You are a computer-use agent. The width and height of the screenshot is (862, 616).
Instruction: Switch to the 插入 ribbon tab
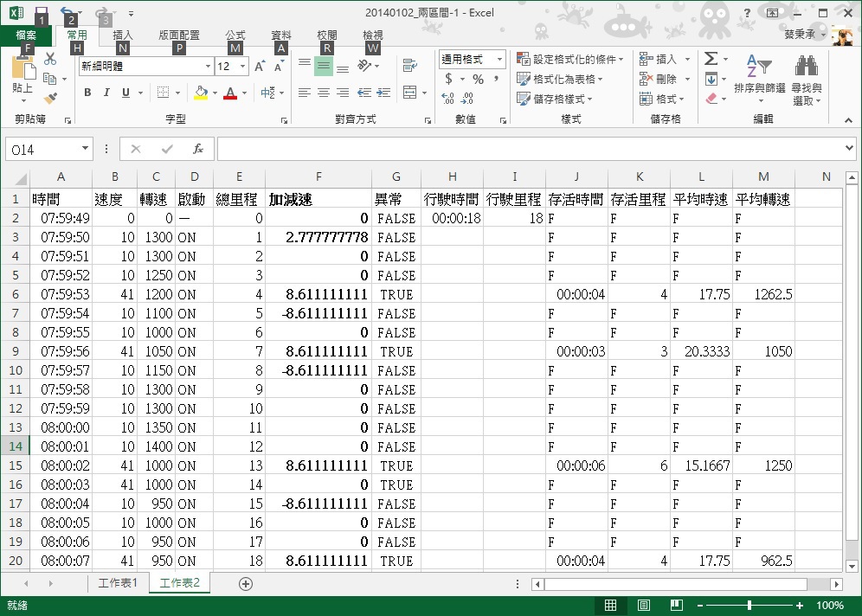tap(123, 35)
